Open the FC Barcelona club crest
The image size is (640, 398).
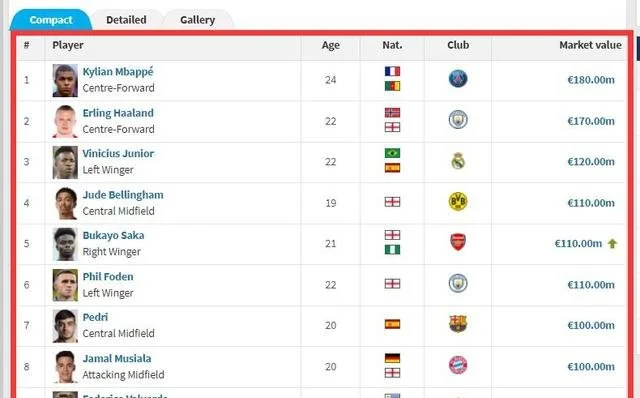[x=458, y=324]
